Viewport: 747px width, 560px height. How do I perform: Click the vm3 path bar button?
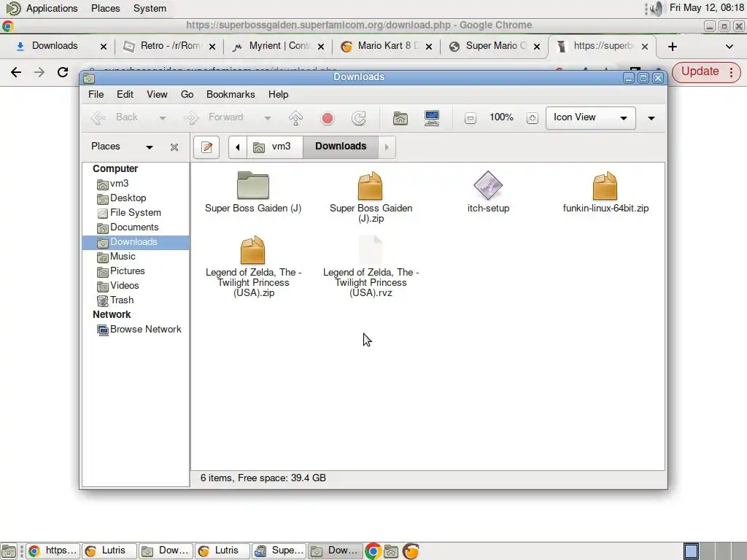tap(274, 147)
